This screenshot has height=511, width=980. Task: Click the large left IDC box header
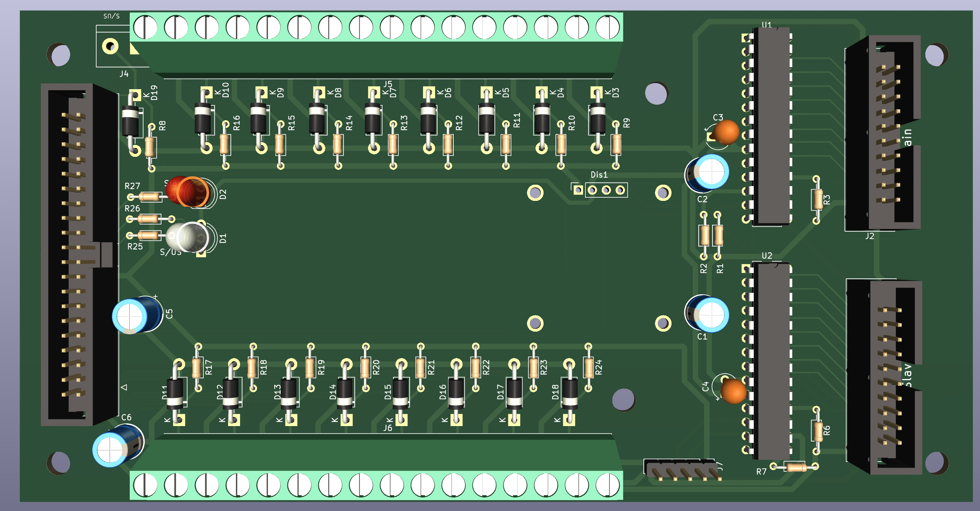(x=80, y=254)
